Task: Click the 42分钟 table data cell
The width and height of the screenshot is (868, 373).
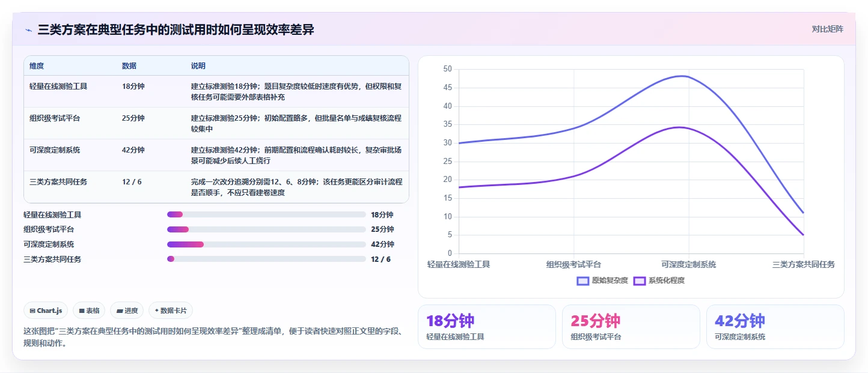Action: pyautogui.click(x=133, y=150)
